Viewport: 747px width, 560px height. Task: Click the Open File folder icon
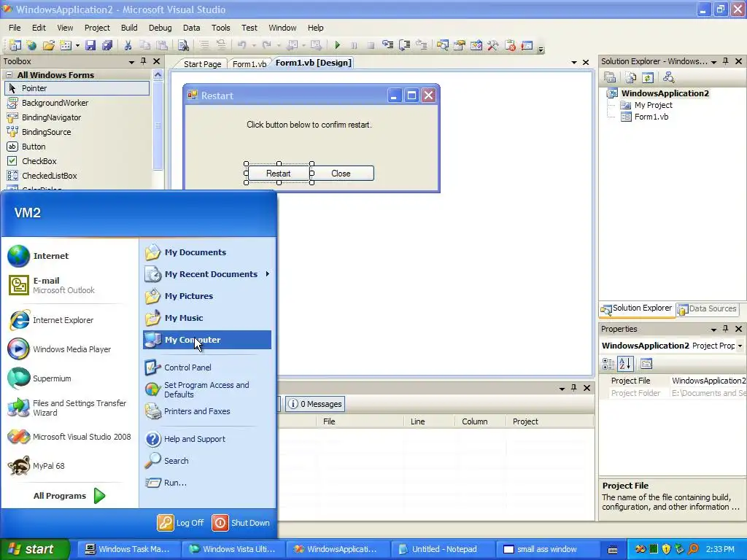pos(49,45)
